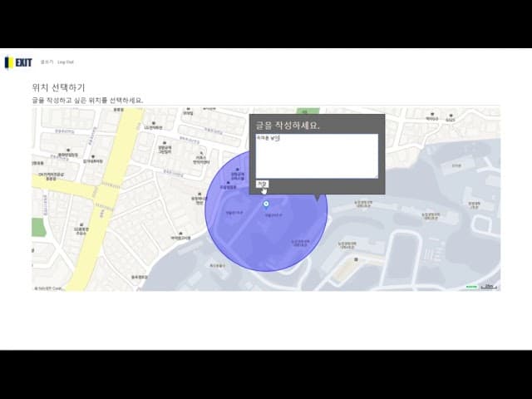Click the 위치 선택하기 page heading
This screenshot has width=532, height=399.
[x=58, y=87]
